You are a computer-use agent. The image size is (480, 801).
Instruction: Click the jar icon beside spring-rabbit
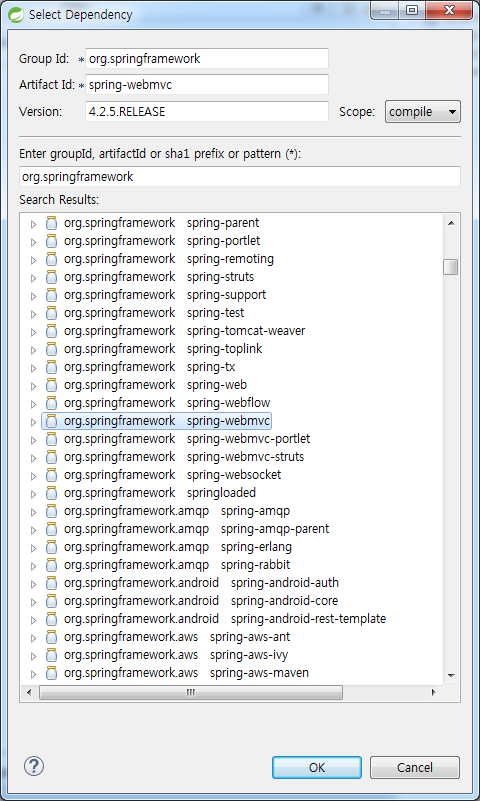[x=51, y=565]
